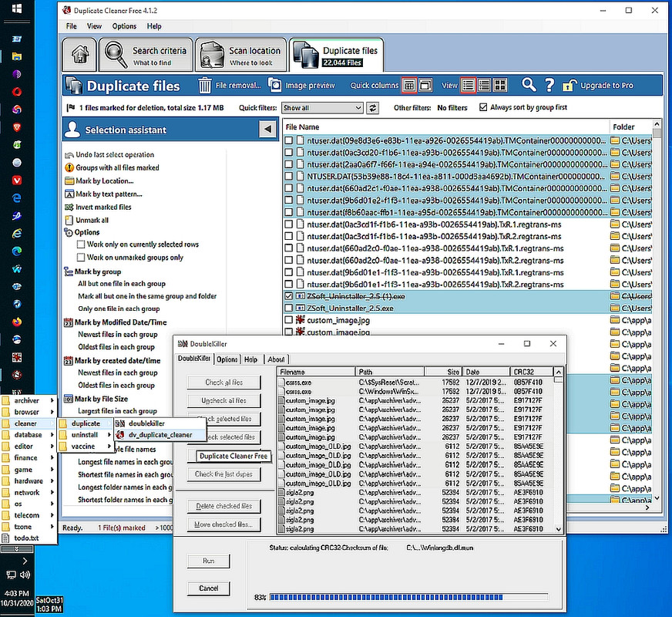The height and width of the screenshot is (617, 672).
Task: Open File menu in Duplicate Cleaner
Action: [71, 26]
